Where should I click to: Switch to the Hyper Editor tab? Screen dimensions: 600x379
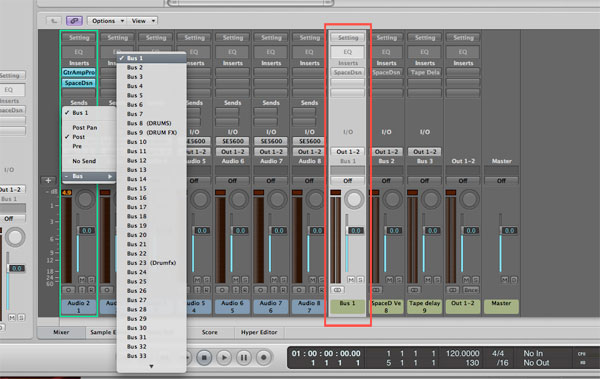click(259, 332)
